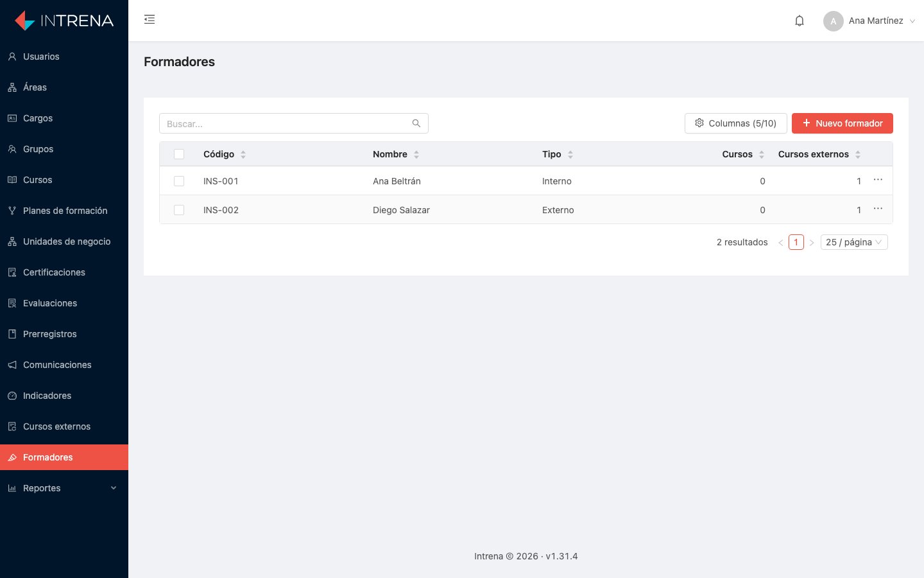Tick the select-all checkbox in the header
This screenshot has height=578, width=924.
pos(179,154)
